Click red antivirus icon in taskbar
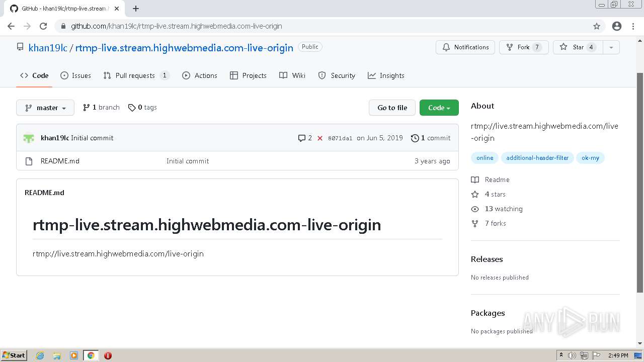Image resolution: width=644 pixels, height=362 pixels. click(108, 355)
